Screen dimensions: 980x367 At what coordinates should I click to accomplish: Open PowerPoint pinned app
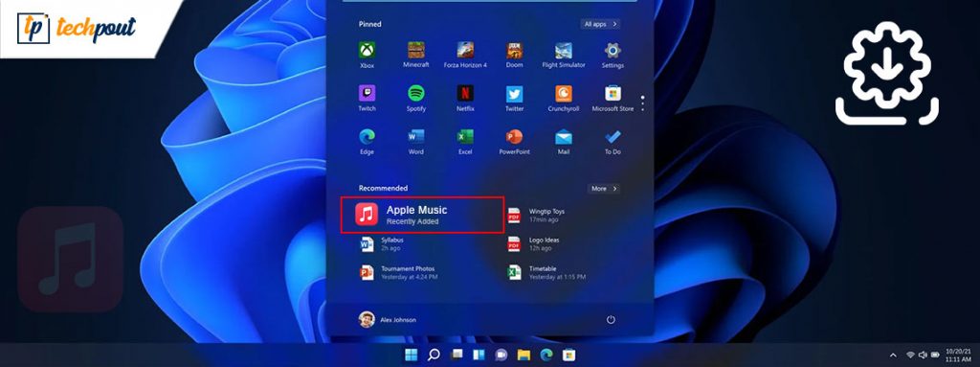click(514, 142)
